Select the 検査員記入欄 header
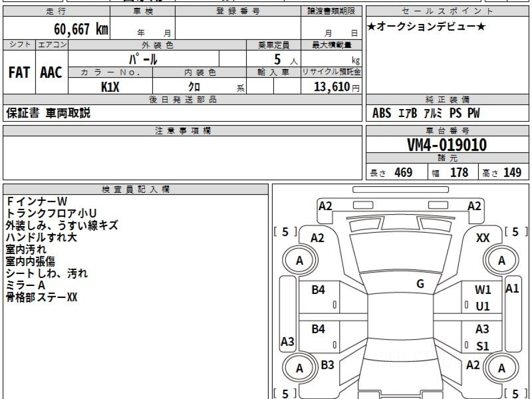The height and width of the screenshot is (399, 532). pos(136,189)
